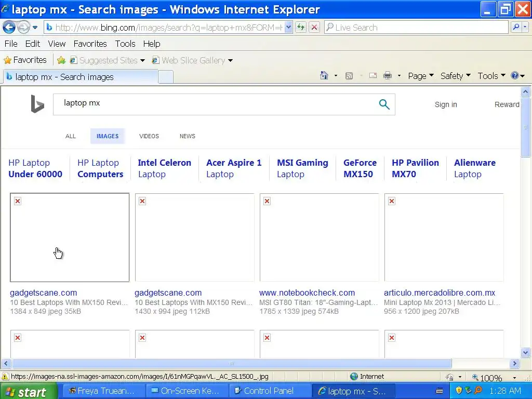532x399 pixels.
Task: Expand the Print options dropdown arrow
Action: point(399,76)
